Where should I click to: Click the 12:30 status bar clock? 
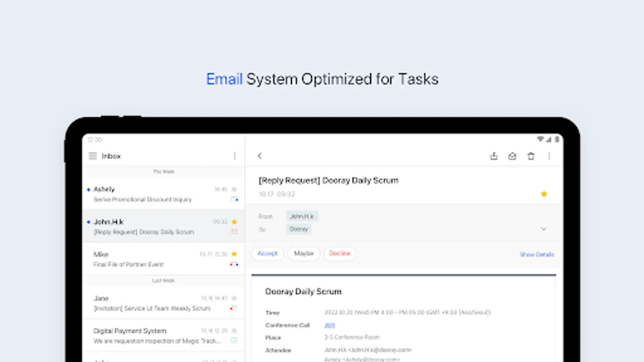(x=95, y=140)
